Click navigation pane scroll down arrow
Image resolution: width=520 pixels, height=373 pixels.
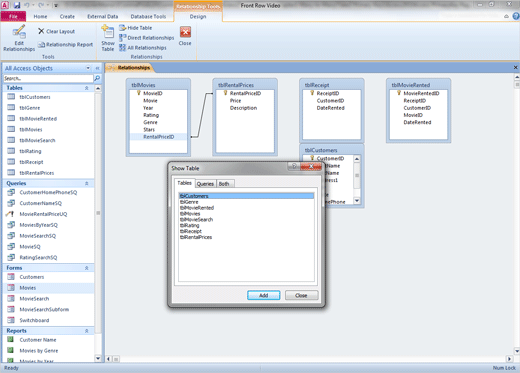coord(98,359)
